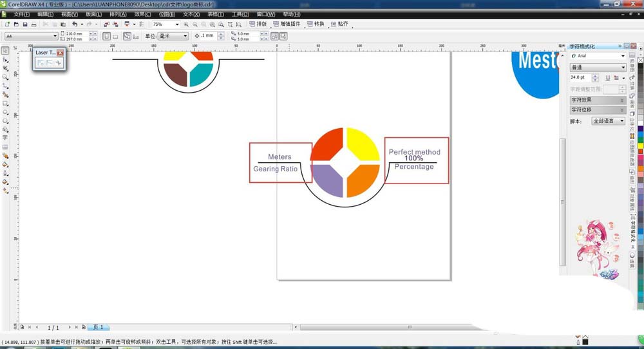This screenshot has height=349, width=644.
Task: Expand the 字符效果 section
Action: (x=598, y=100)
